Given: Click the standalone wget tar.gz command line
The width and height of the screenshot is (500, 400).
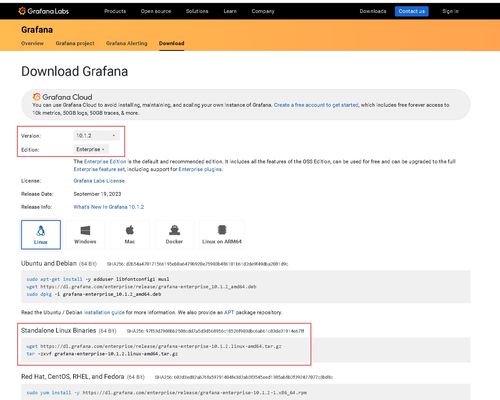Looking at the screenshot, I should pos(154,346).
